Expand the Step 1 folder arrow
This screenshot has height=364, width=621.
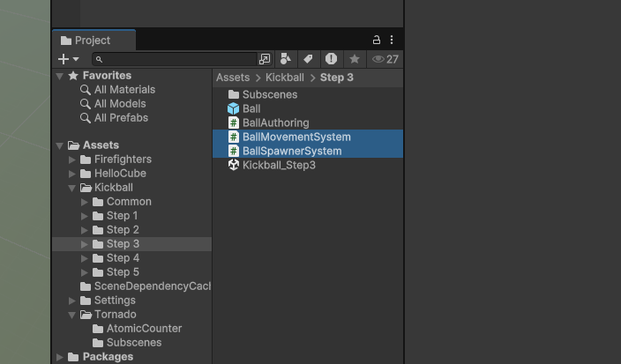tap(85, 217)
